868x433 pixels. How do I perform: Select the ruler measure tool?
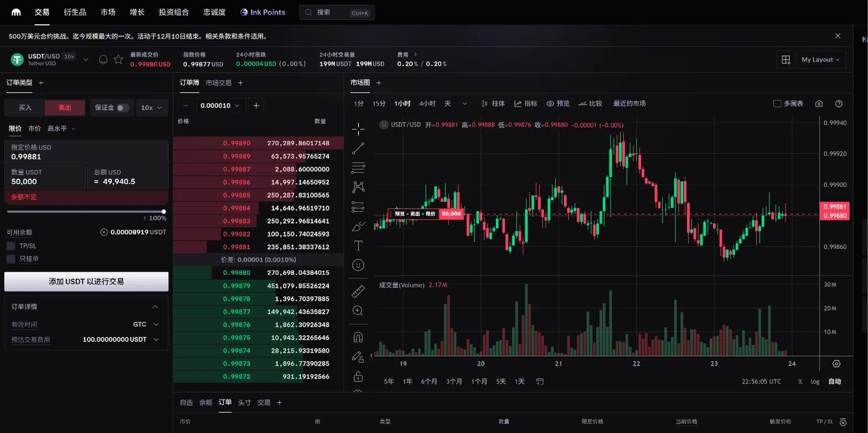pos(358,291)
